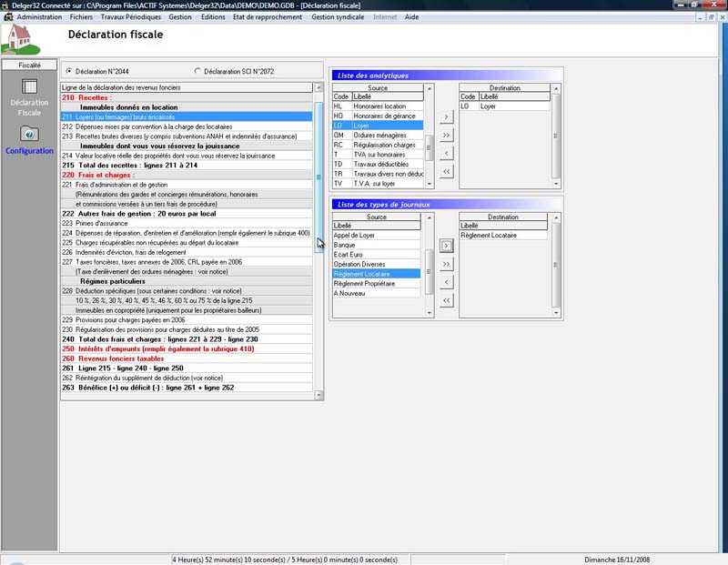The height and width of the screenshot is (565, 728).
Task: Remove selected journal type with < arrow
Action: pos(446,282)
